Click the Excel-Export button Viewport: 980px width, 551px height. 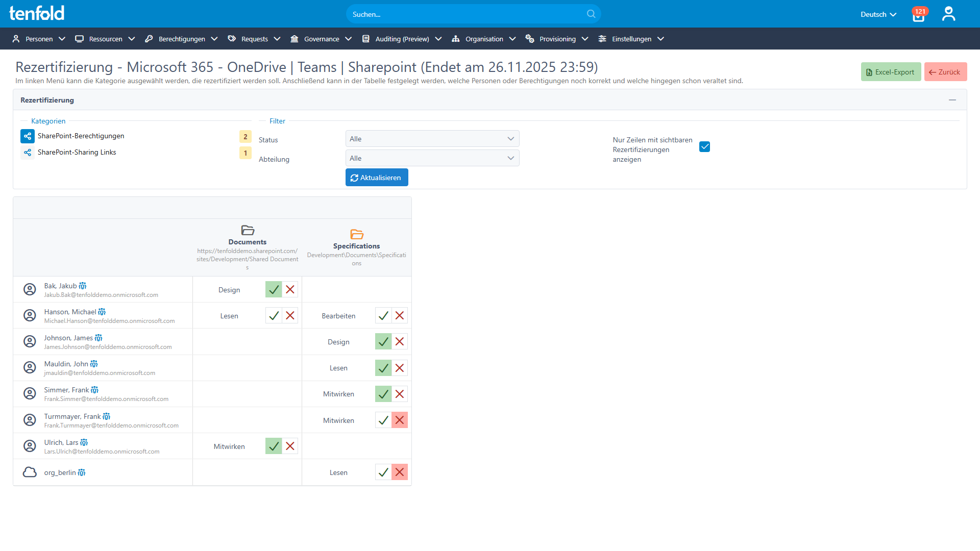point(890,71)
